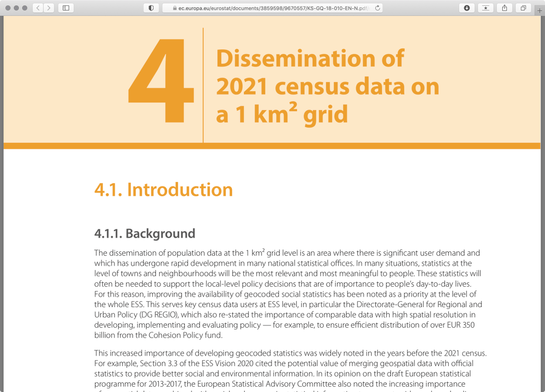Show the downloads list

click(467, 8)
